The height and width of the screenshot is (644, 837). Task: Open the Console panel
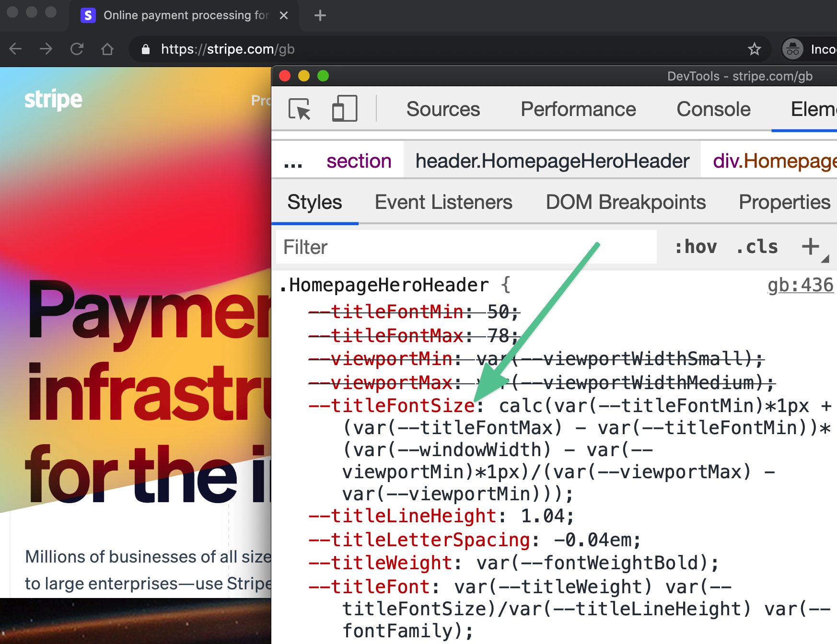[713, 109]
